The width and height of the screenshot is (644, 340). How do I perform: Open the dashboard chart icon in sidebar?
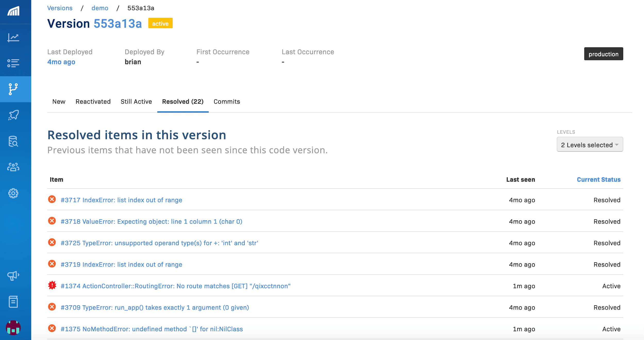(13, 38)
